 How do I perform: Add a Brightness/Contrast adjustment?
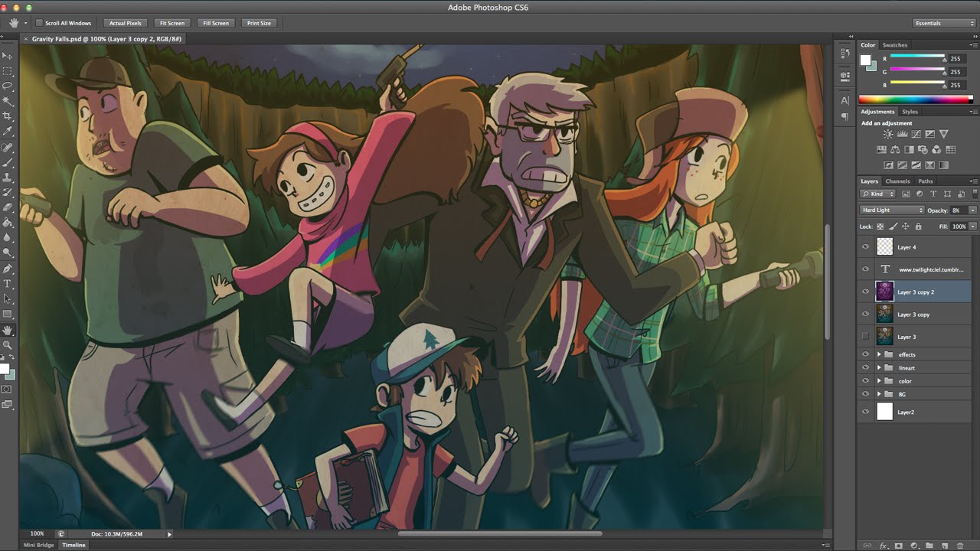coord(888,135)
